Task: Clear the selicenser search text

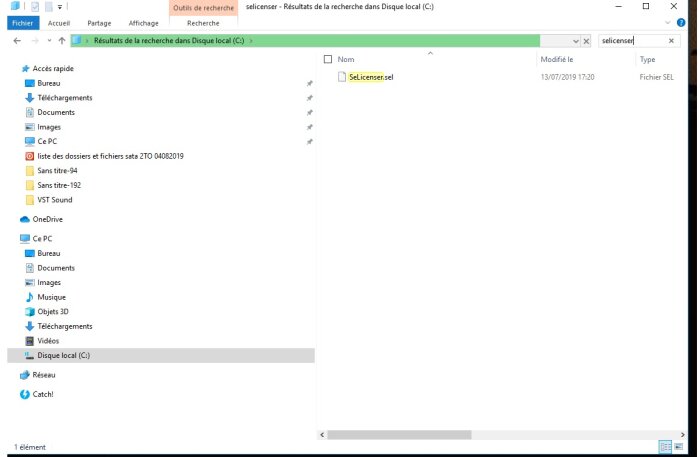Action: 671,41
